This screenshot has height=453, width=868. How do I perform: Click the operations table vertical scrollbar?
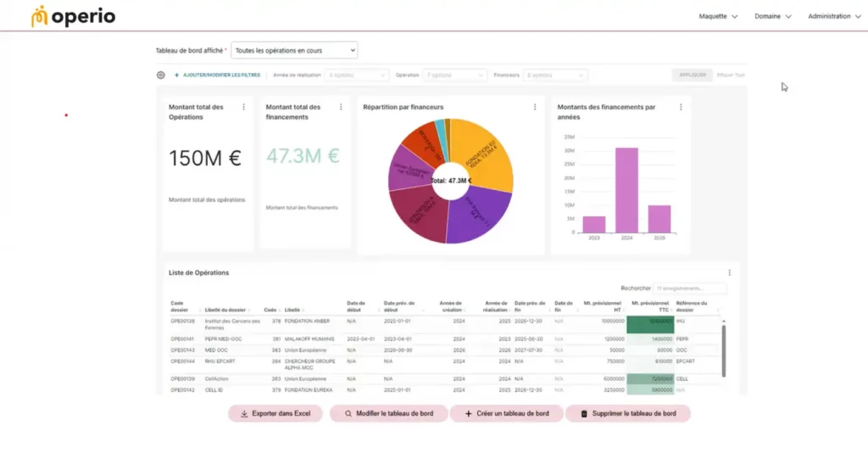pos(724,350)
